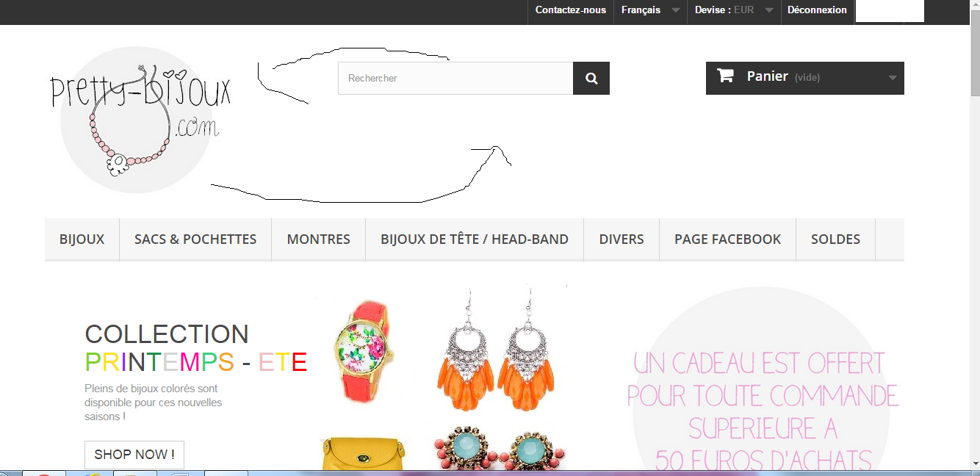Select the DIVERS menu item
This screenshot has height=476, width=980.
click(x=621, y=239)
